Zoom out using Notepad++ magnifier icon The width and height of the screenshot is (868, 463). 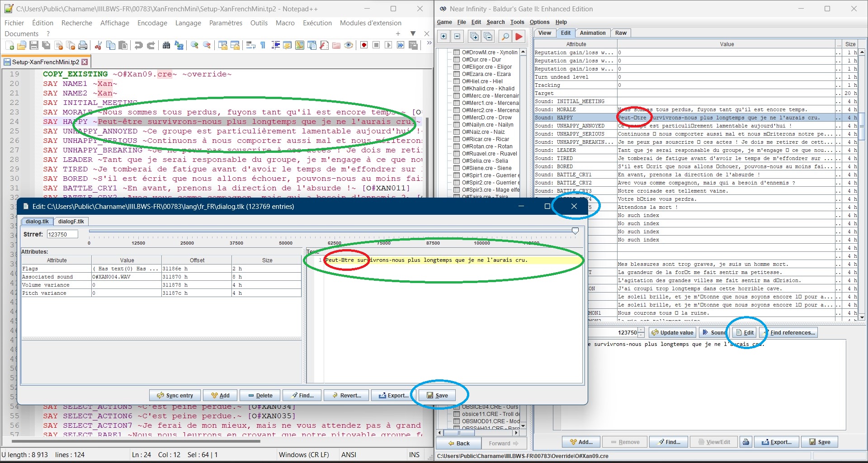207,45
